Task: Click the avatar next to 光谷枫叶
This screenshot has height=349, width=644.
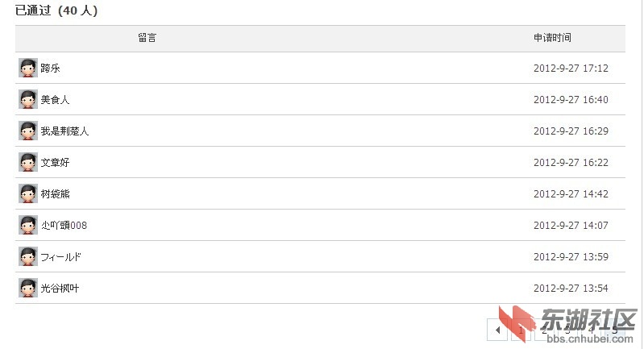Action: (x=28, y=288)
